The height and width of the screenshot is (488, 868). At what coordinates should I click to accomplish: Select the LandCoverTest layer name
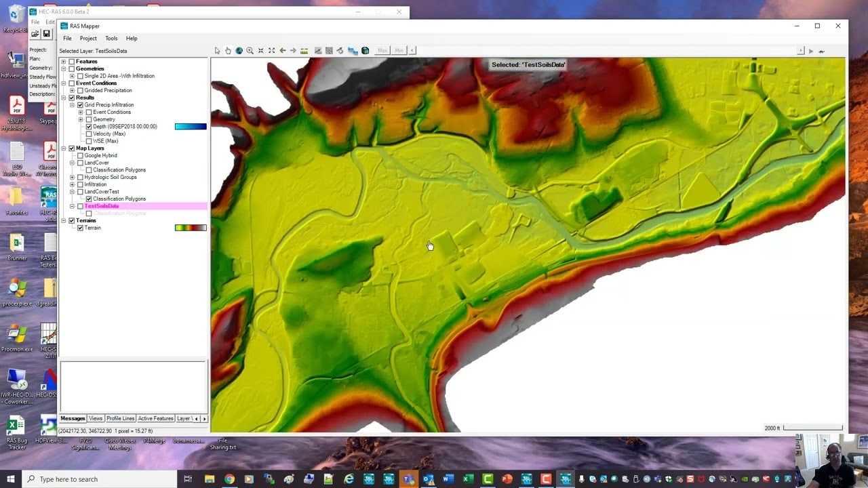pos(102,192)
